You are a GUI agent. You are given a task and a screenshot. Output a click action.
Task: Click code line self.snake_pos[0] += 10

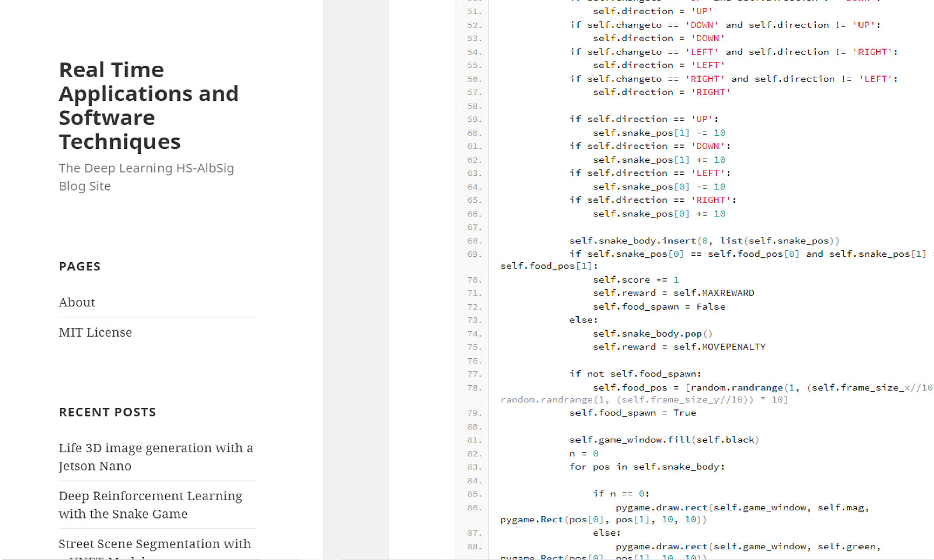coord(659,214)
